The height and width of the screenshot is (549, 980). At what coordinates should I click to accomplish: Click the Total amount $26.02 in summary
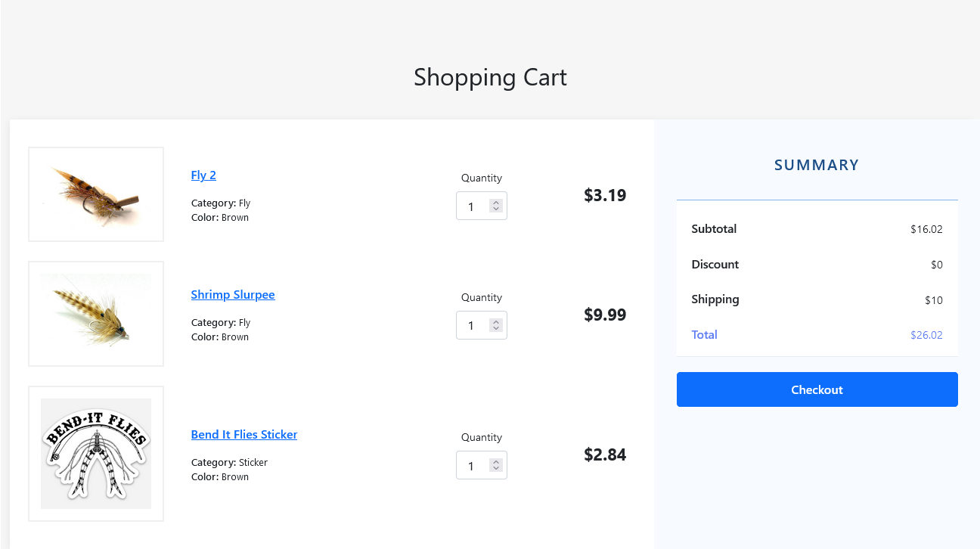click(926, 335)
